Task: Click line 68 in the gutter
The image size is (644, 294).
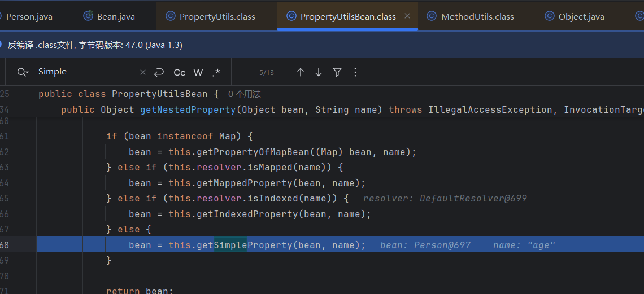Action: click(x=6, y=245)
